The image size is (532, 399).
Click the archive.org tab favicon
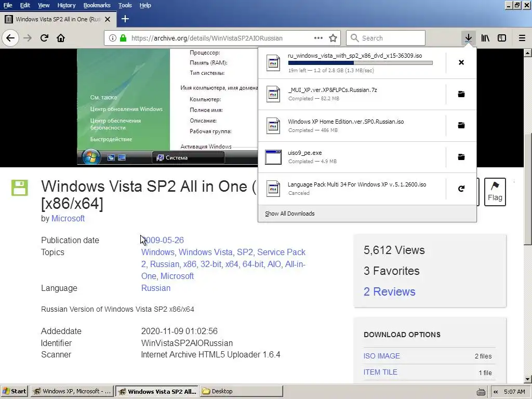point(8,19)
